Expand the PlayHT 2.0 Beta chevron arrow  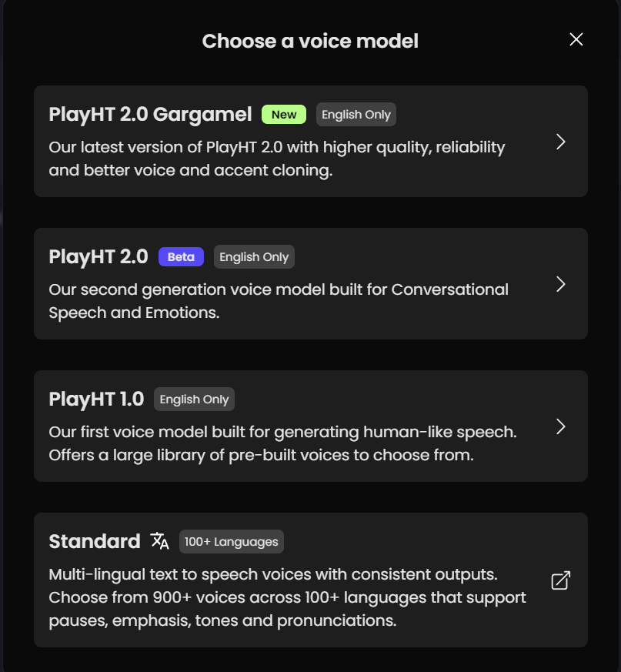click(x=561, y=284)
